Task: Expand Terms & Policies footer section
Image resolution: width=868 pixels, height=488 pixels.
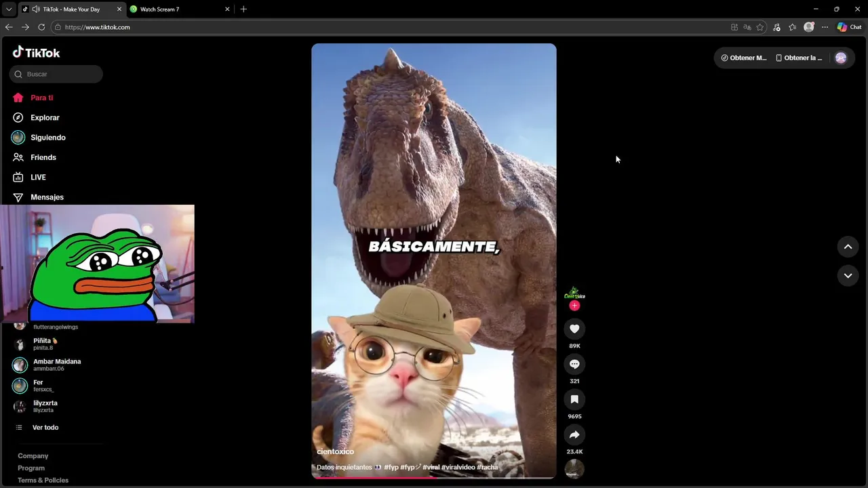Action: point(43,481)
